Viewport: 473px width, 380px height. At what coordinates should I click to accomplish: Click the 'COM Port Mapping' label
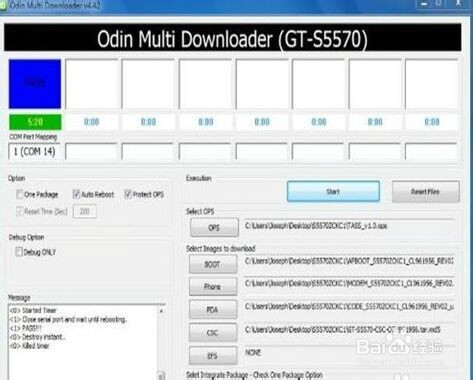pyautogui.click(x=33, y=137)
